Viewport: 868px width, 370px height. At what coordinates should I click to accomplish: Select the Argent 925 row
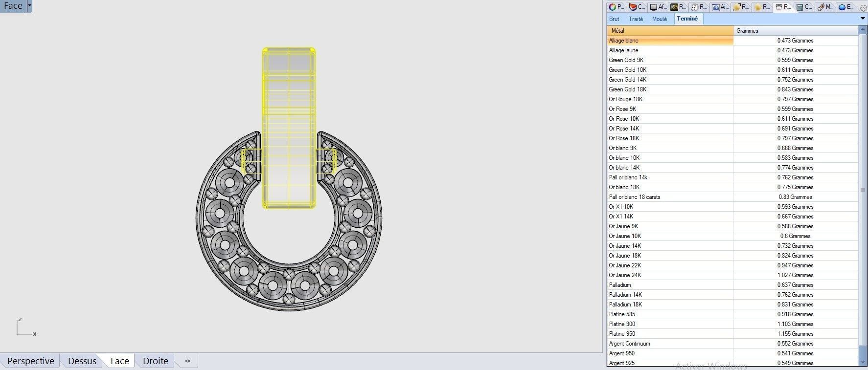point(732,363)
